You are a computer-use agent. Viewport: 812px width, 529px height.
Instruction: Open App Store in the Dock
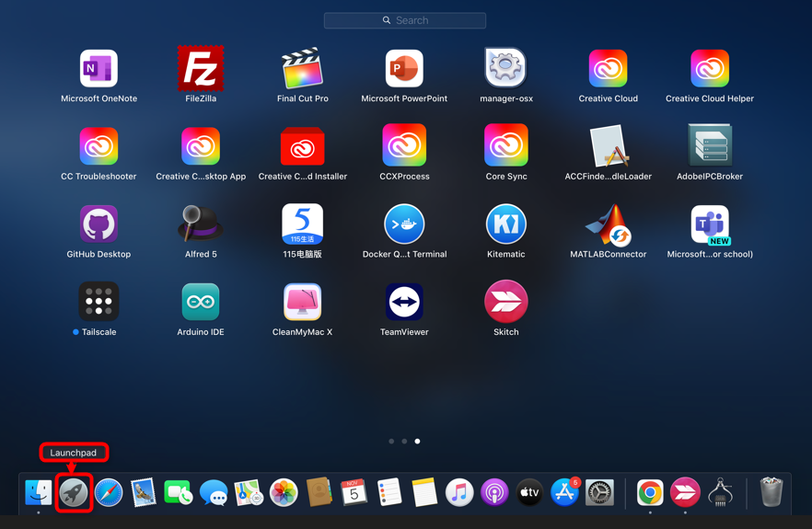(564, 493)
